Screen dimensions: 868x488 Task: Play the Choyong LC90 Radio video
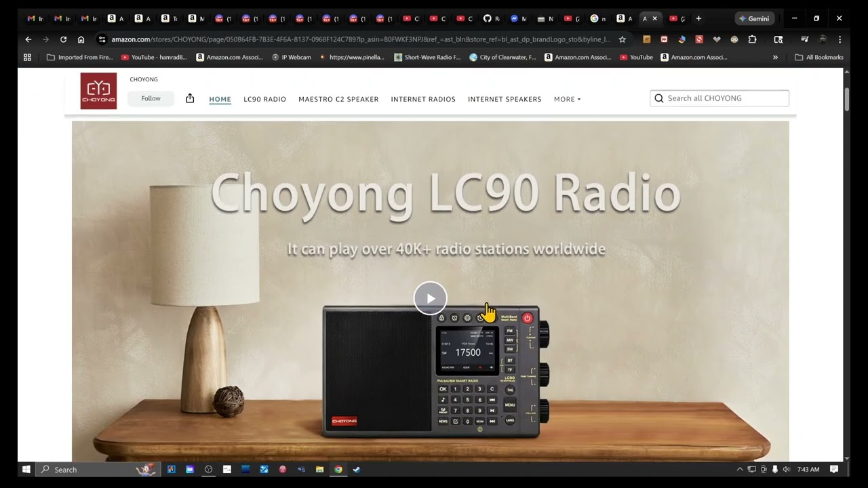point(431,298)
